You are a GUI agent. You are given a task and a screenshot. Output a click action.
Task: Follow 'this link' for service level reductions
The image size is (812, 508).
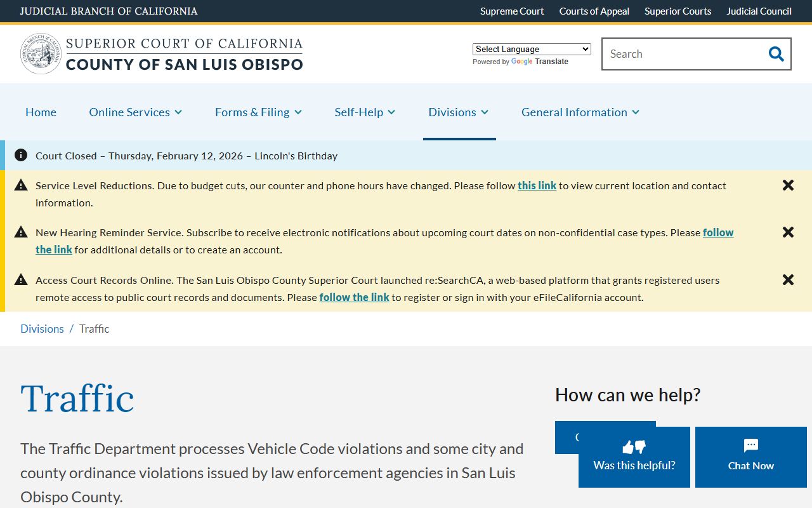537,185
